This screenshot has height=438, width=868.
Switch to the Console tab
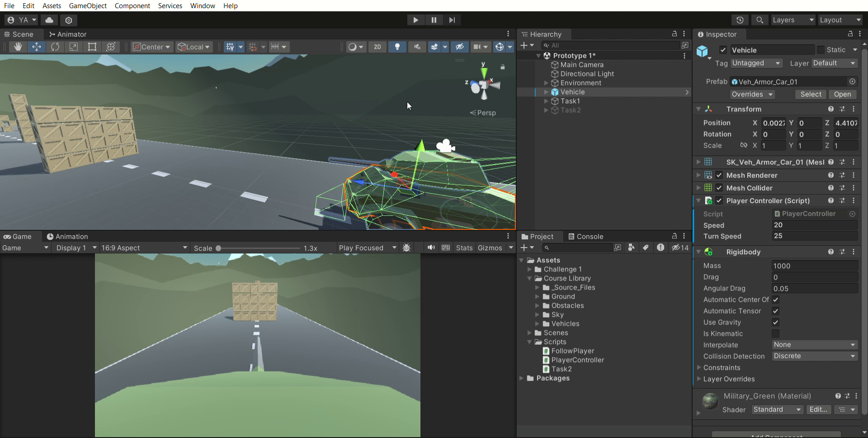pyautogui.click(x=586, y=236)
